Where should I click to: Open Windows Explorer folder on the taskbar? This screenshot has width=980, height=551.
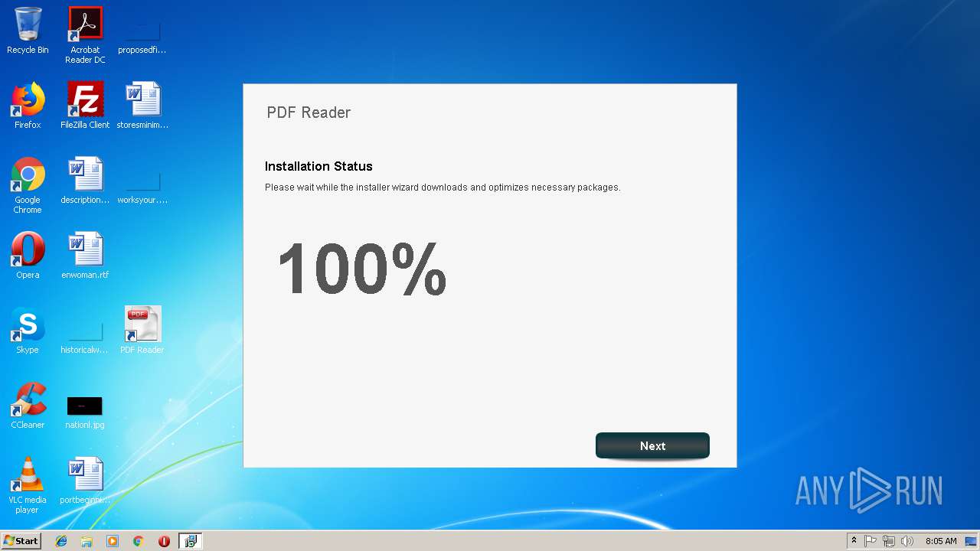pos(87,541)
